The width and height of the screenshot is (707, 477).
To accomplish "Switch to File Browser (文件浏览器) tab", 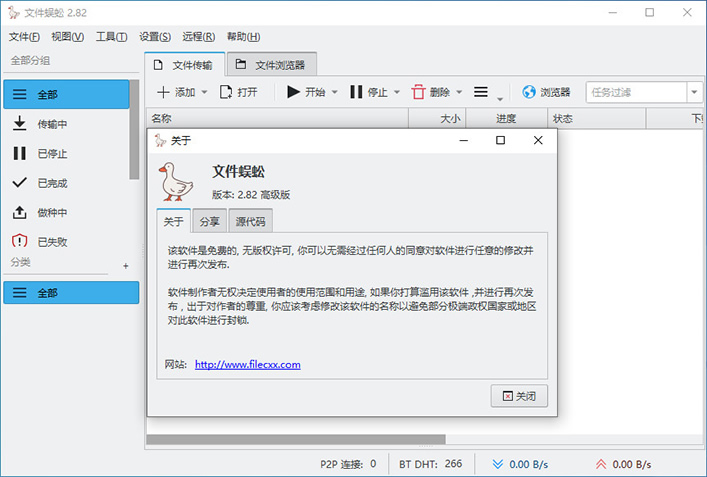I will 272,65.
